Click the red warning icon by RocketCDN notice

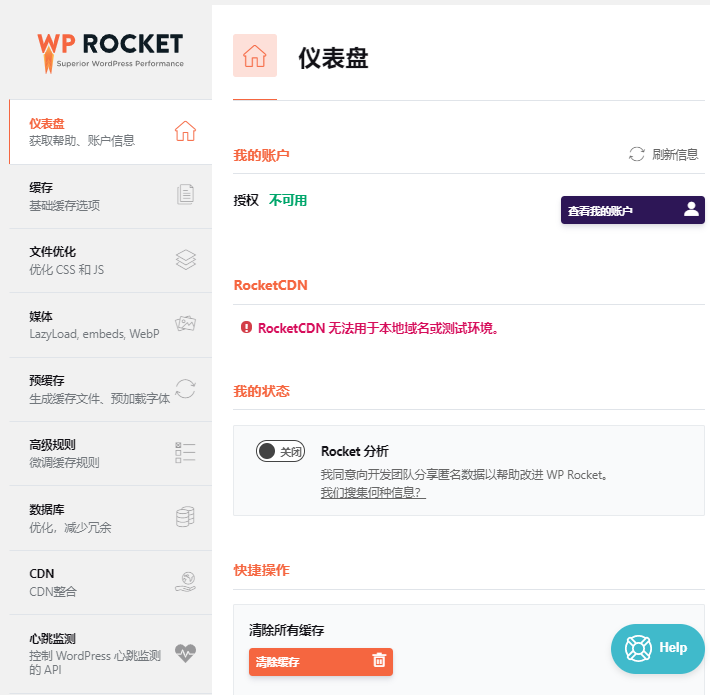(x=246, y=327)
